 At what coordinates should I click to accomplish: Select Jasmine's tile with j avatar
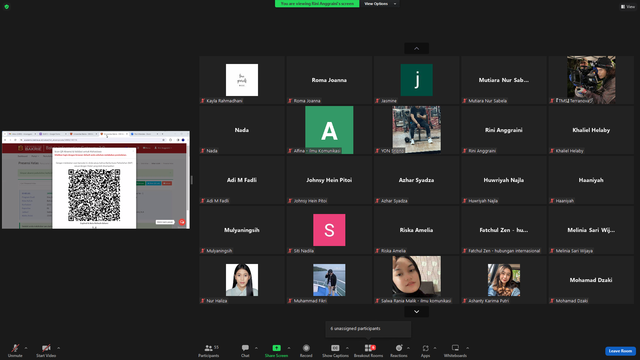pos(416,80)
